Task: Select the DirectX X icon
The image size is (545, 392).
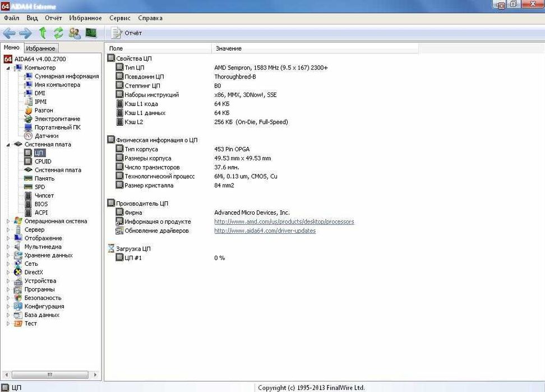Action: pos(18,273)
